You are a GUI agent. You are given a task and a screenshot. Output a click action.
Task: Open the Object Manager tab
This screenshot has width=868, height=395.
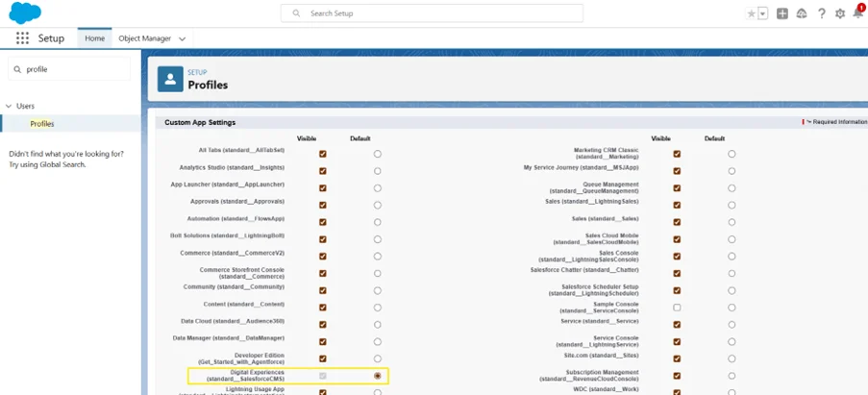pos(144,38)
